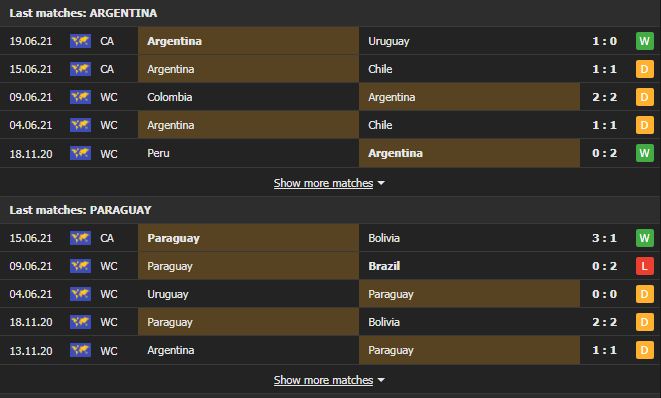661x398 pixels.
Task: Select the Last matches: ARGENTINA header
Action: [83, 13]
